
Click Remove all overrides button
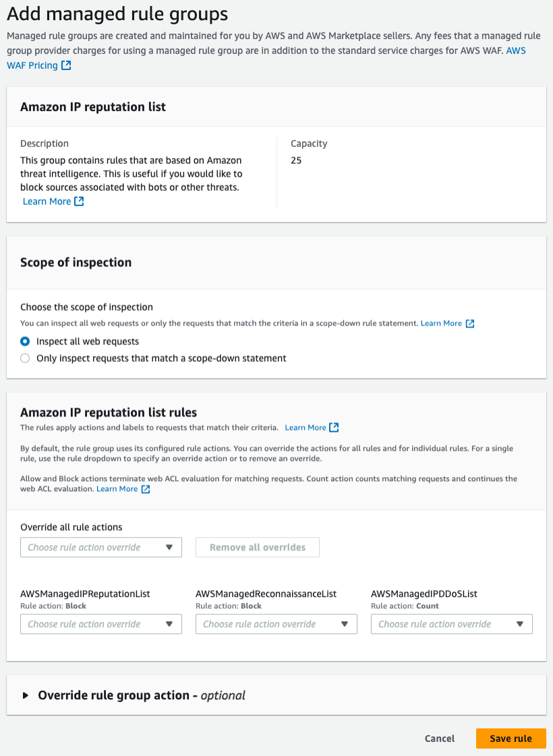[258, 547]
